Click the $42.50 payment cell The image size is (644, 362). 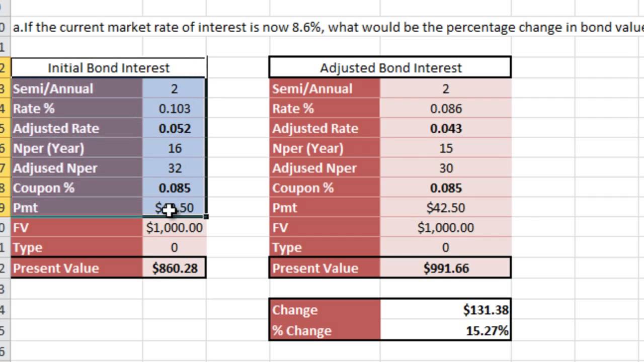click(446, 208)
